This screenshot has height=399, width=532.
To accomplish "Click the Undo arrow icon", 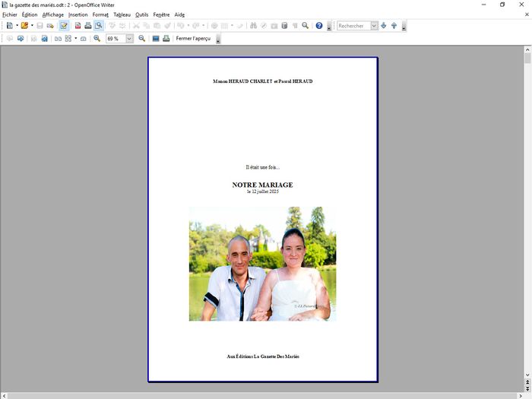I will tap(181, 25).
